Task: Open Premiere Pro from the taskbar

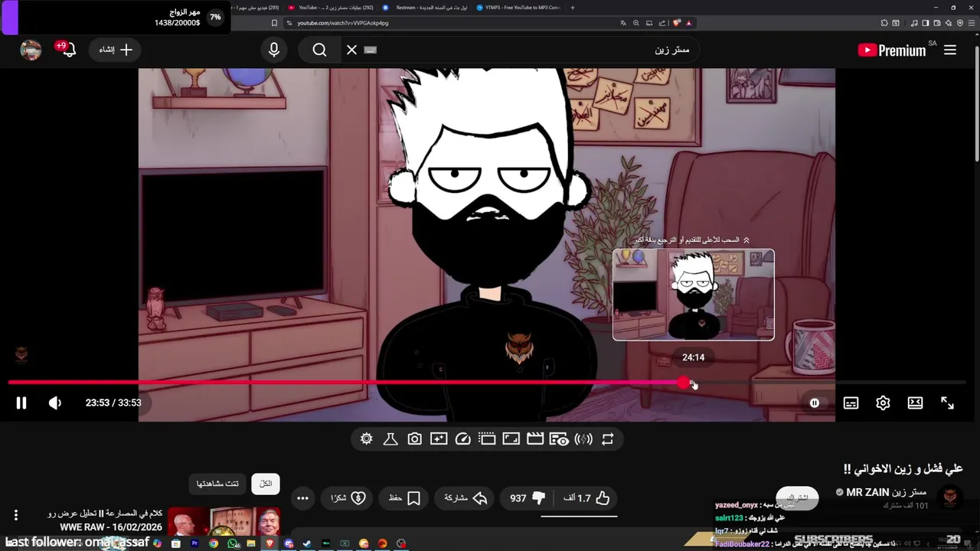Action: (194, 543)
